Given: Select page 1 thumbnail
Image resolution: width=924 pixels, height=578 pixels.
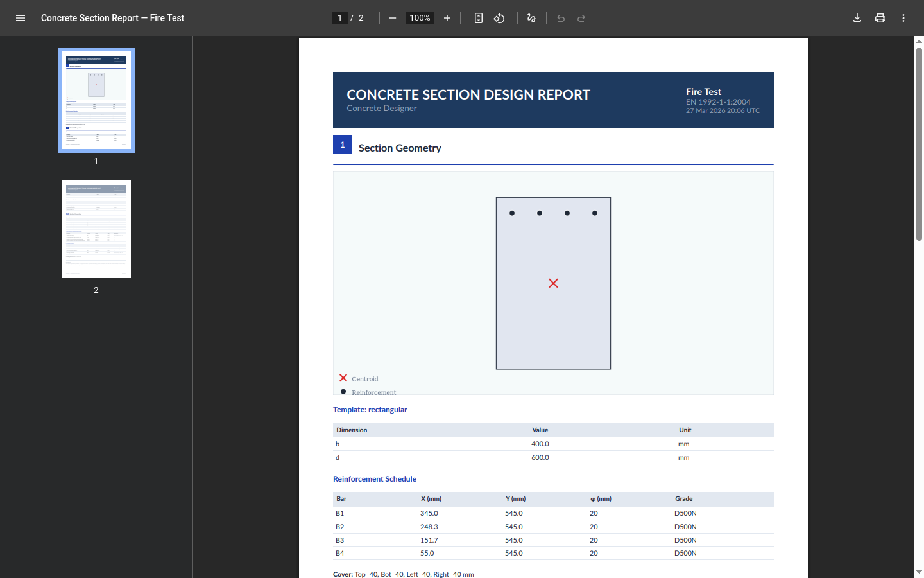Looking at the screenshot, I should point(96,100).
